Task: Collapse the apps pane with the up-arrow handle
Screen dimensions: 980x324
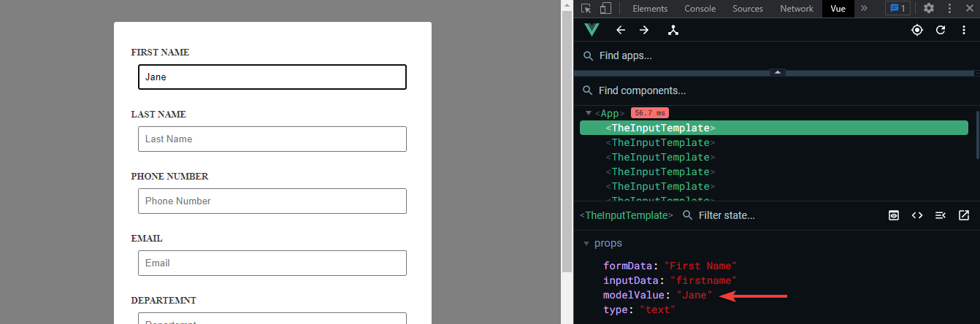Action: coord(778,72)
